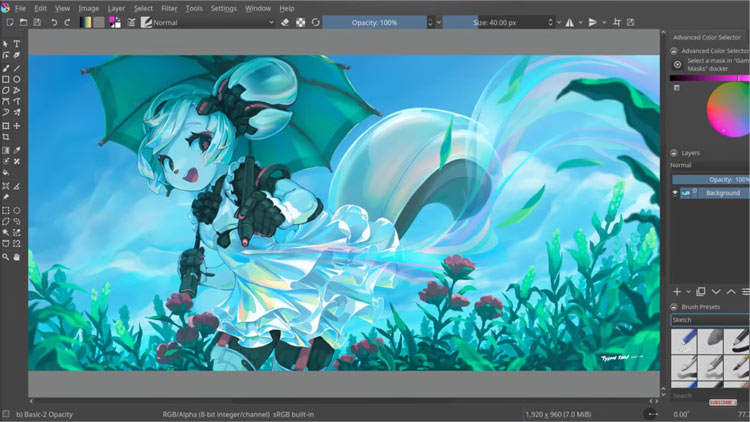Toggle Preserve Alpha checkerboard button
Viewport: 750px width, 422px height.
click(x=300, y=22)
